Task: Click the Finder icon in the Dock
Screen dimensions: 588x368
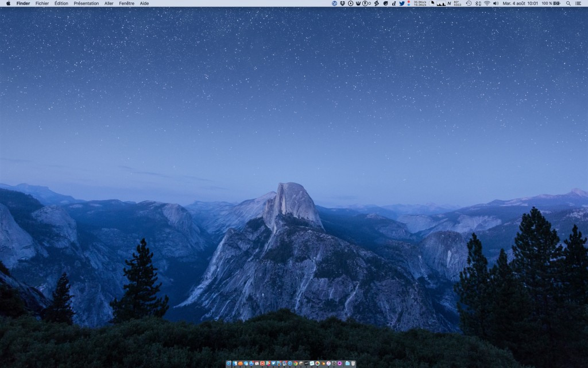Action: (234, 363)
